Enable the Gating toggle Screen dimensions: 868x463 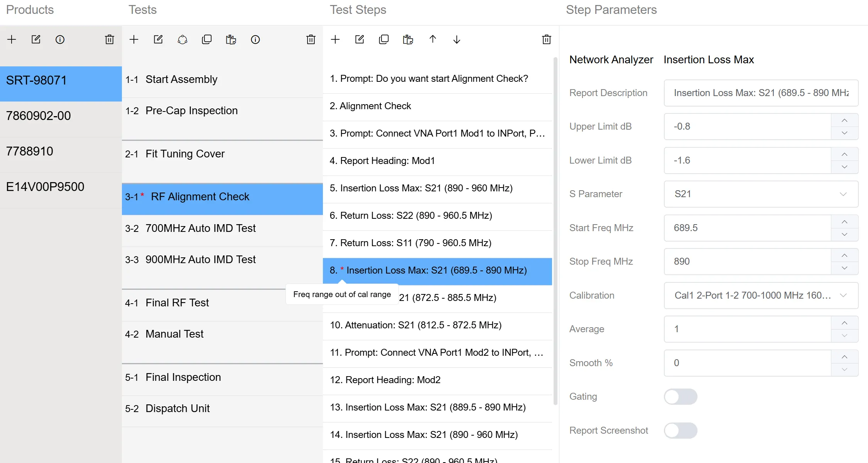click(680, 396)
